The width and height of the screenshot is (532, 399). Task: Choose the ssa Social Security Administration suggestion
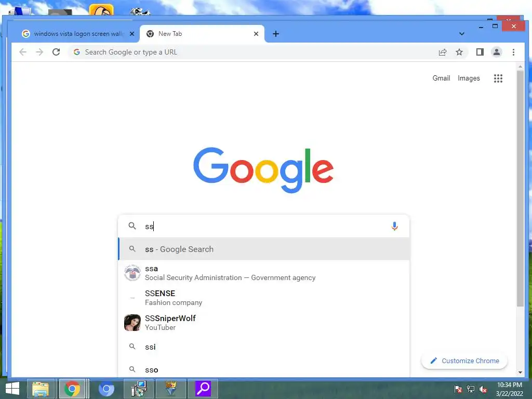[x=263, y=273]
